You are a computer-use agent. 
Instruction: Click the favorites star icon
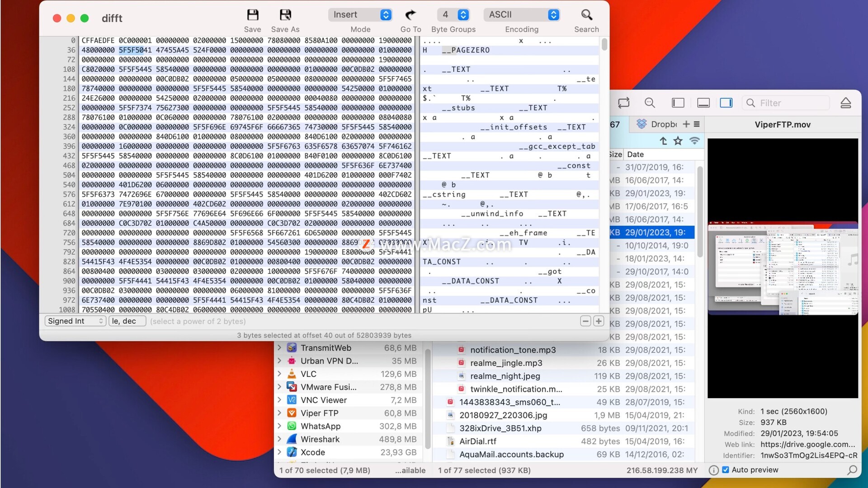(x=678, y=141)
